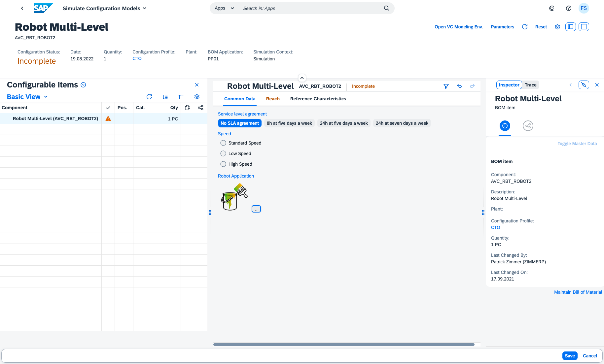Click the Reset button
Viewport: 604px width, 364px height.
[541, 27]
